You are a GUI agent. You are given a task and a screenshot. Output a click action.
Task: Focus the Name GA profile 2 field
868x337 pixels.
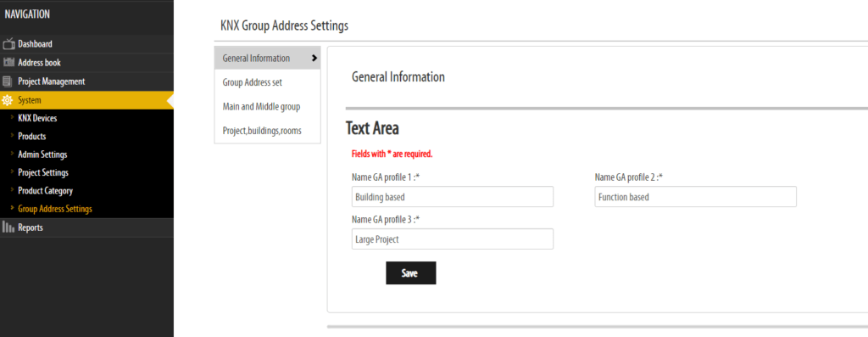(x=695, y=197)
